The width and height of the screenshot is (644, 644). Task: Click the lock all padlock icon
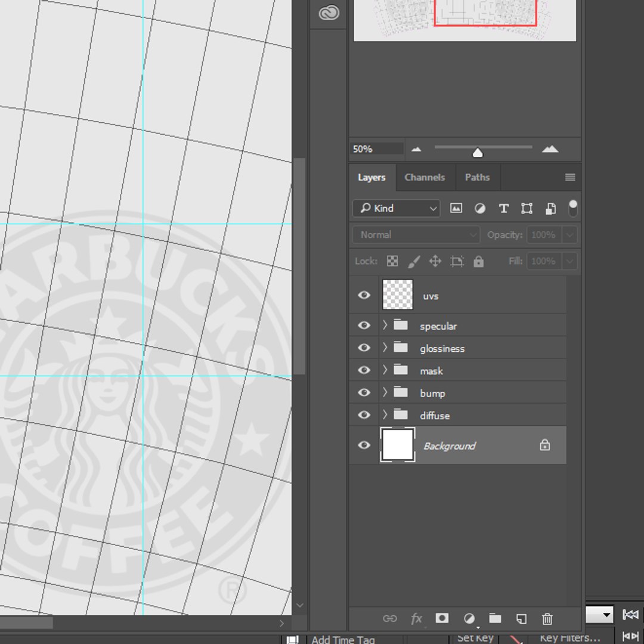click(x=478, y=261)
